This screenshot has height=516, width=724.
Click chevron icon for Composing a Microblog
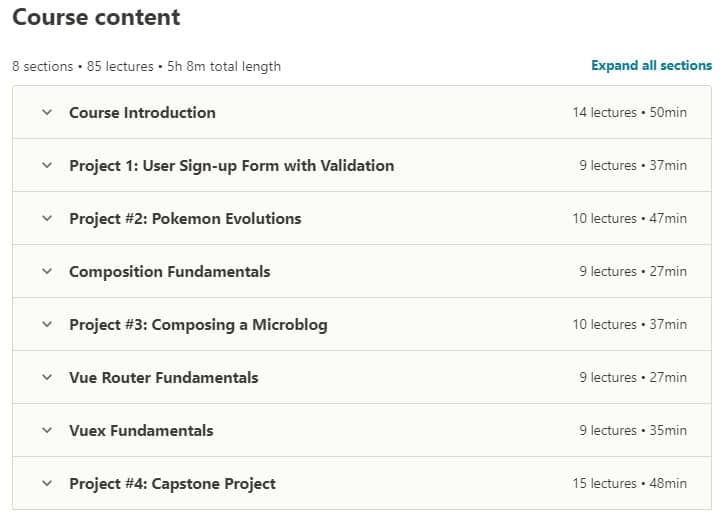[x=46, y=325]
